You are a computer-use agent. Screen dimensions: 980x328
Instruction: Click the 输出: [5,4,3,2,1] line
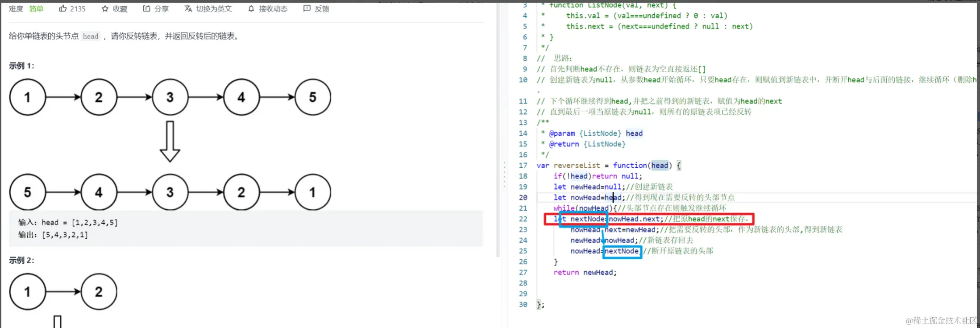point(53,234)
